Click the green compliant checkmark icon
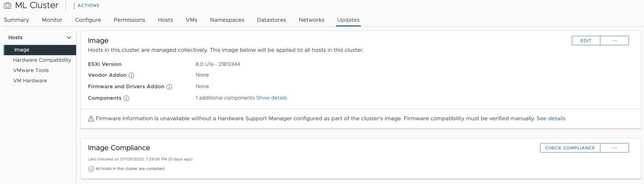This screenshot has height=184, width=644. pyautogui.click(x=91, y=169)
